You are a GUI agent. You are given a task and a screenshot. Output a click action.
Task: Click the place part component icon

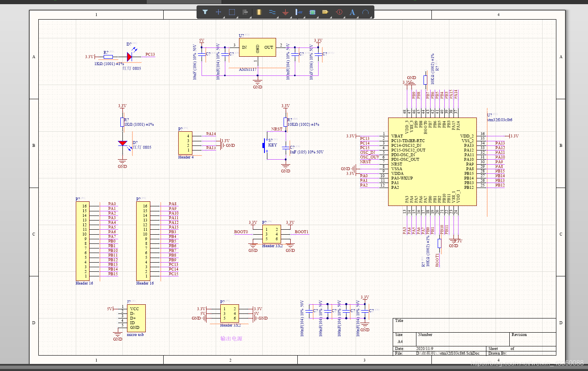[259, 12]
